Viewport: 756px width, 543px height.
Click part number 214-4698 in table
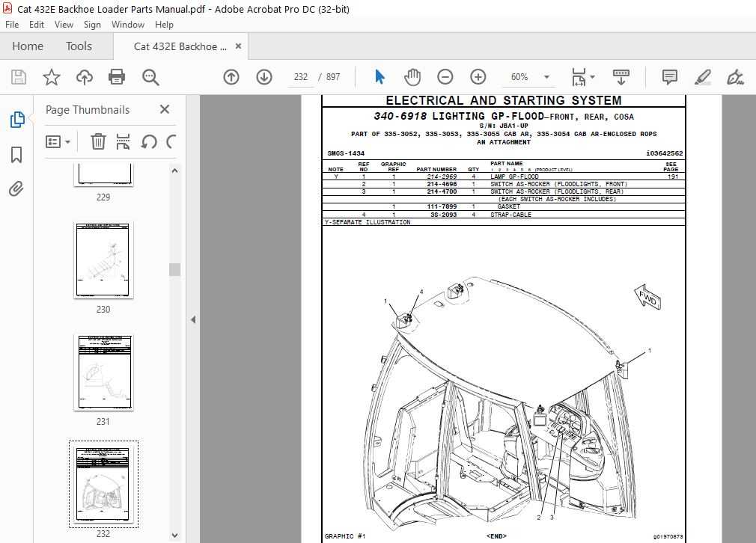pos(442,184)
